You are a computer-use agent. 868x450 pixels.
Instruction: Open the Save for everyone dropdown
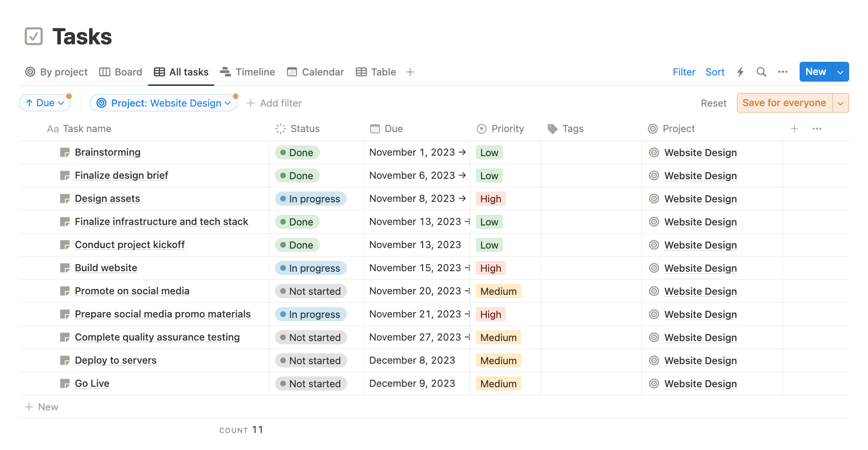840,103
